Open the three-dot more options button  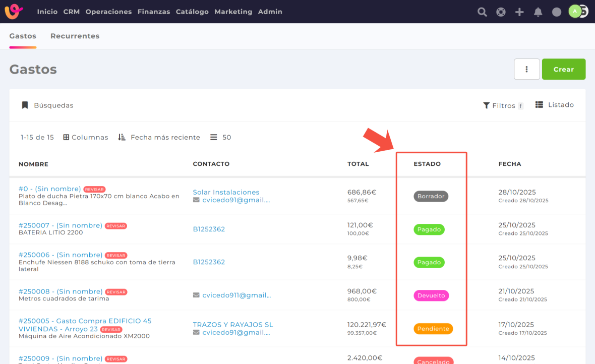[x=526, y=69]
